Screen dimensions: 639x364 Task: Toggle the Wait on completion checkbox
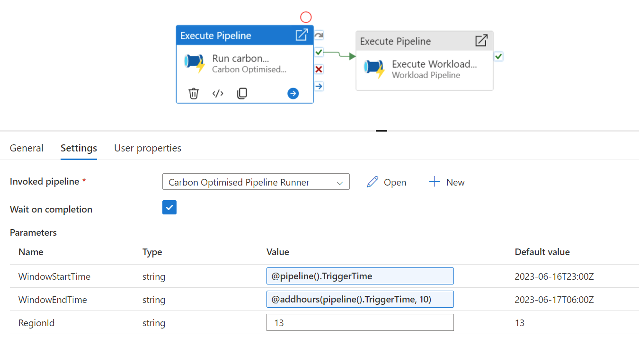tap(169, 207)
